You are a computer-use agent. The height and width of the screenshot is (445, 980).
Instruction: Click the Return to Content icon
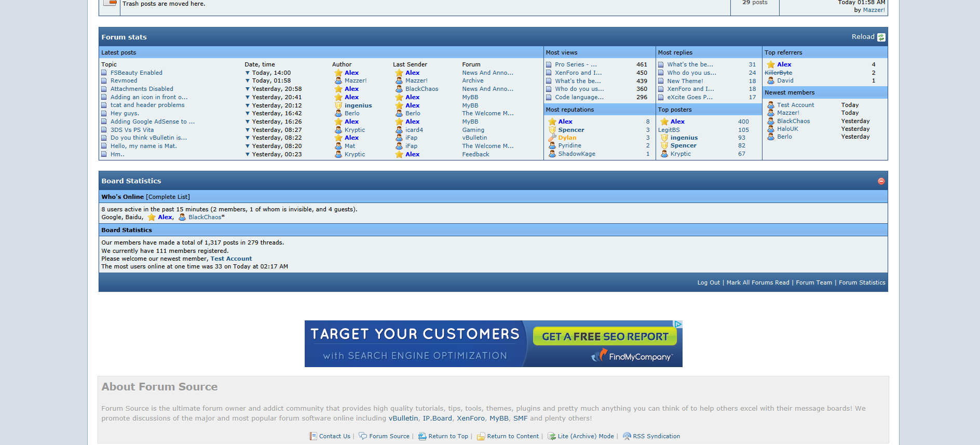[x=481, y=436]
